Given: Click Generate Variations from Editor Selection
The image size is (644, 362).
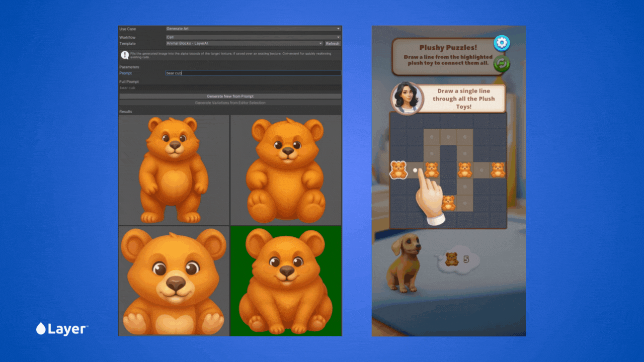Looking at the screenshot, I should (230, 103).
